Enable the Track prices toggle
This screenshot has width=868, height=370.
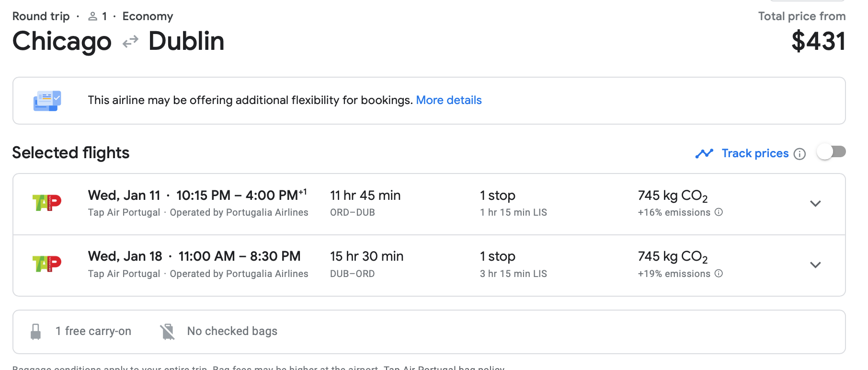pos(831,152)
